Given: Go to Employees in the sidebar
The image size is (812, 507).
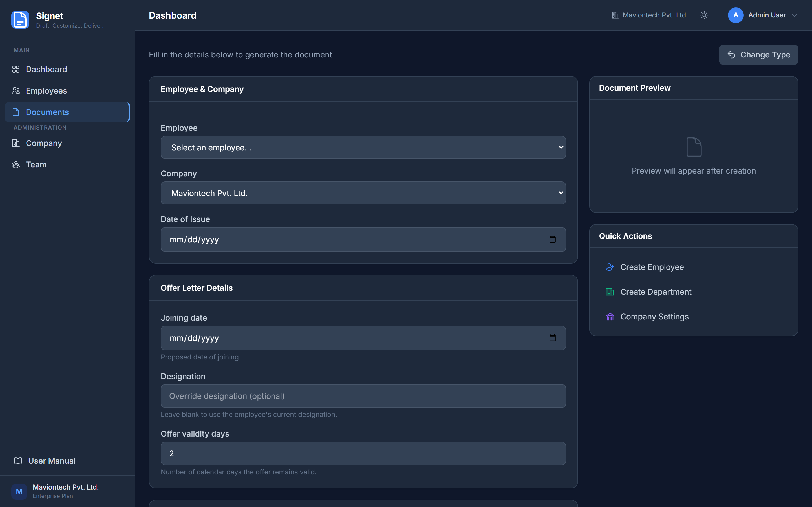Looking at the screenshot, I should [46, 91].
